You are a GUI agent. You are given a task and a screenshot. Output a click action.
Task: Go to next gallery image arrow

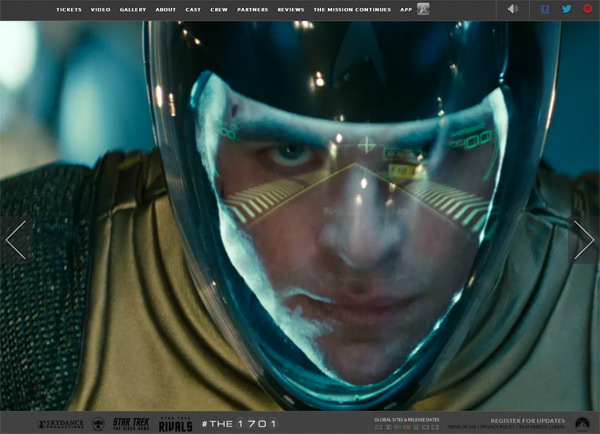coord(584,240)
